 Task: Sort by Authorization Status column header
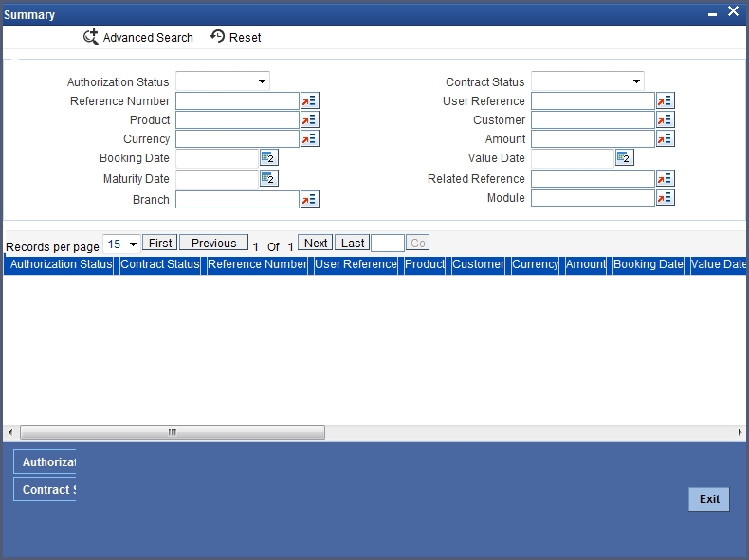pos(61,264)
